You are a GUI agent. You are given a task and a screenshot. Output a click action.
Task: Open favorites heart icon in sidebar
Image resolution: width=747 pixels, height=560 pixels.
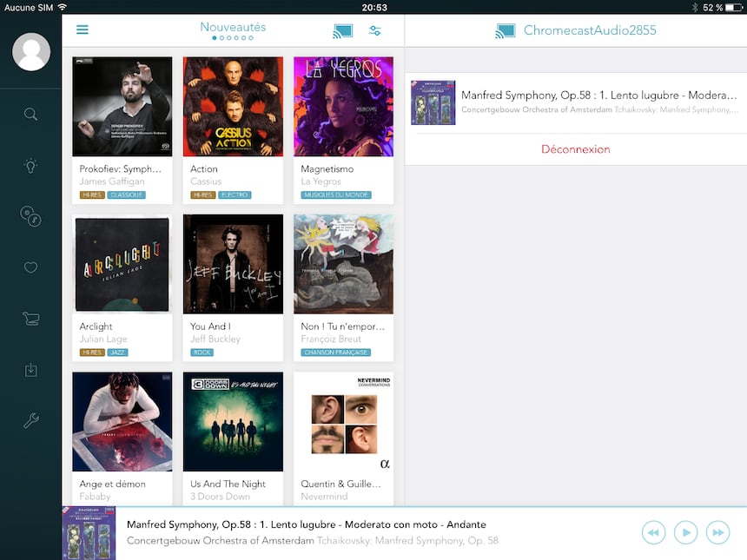31,267
